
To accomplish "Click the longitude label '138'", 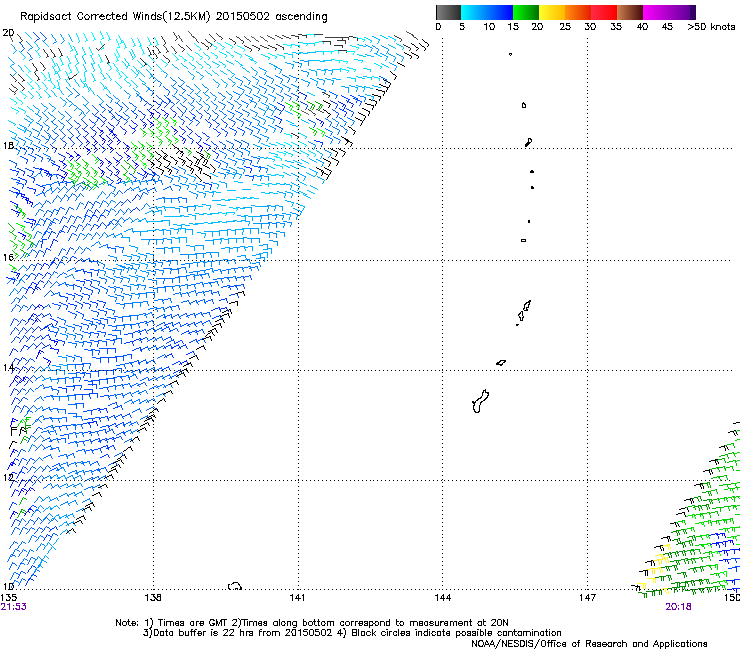I will pos(153,598).
